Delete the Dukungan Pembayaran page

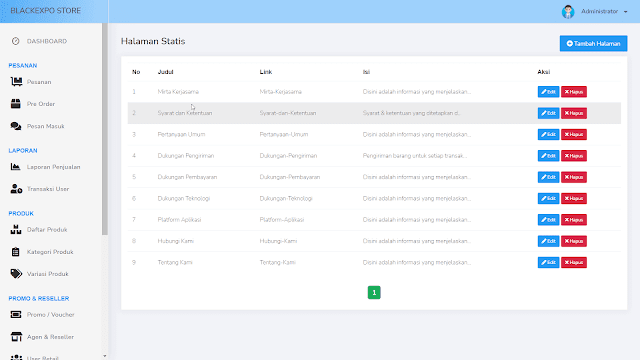pyautogui.click(x=573, y=177)
